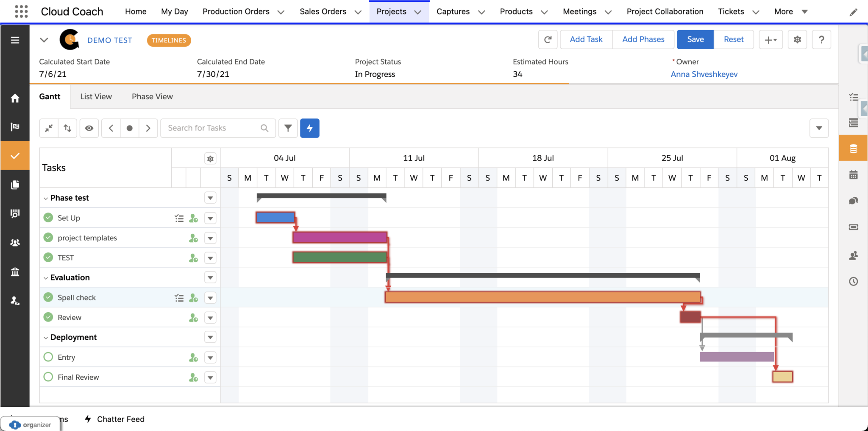Click the sort up-down arrows toolbar icon
Viewport: 868px width, 431px height.
(67, 128)
